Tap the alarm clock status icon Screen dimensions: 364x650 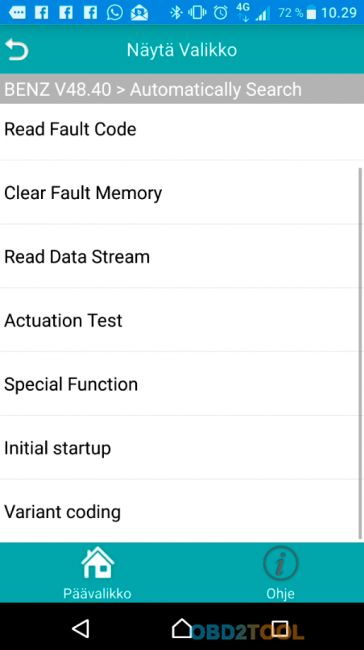[x=221, y=13]
